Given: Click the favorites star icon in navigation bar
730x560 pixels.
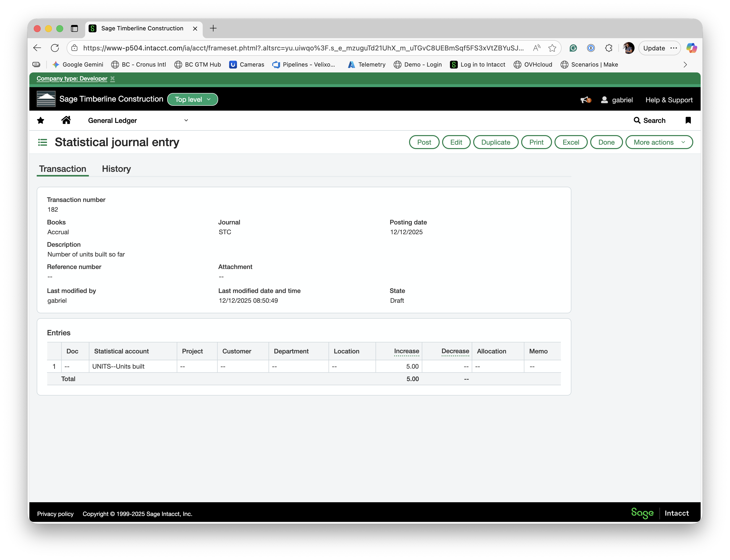Looking at the screenshot, I should click(41, 120).
